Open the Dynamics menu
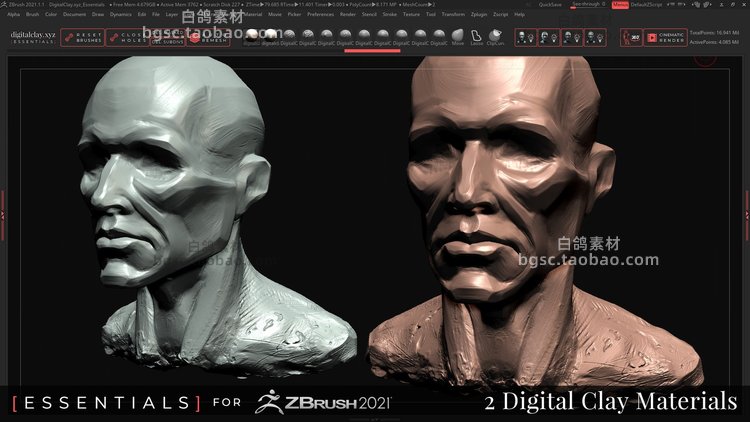Image resolution: width=750 pixels, height=422 pixels. [x=121, y=14]
